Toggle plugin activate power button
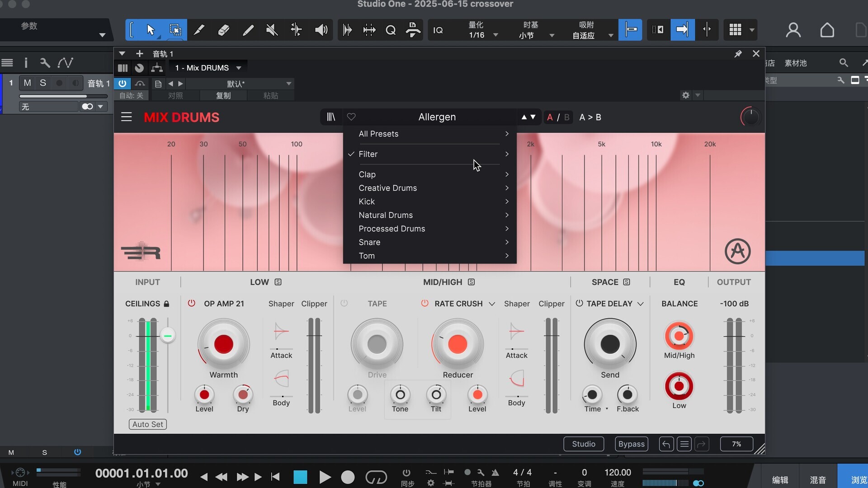Image resolution: width=868 pixels, height=488 pixels. point(122,84)
